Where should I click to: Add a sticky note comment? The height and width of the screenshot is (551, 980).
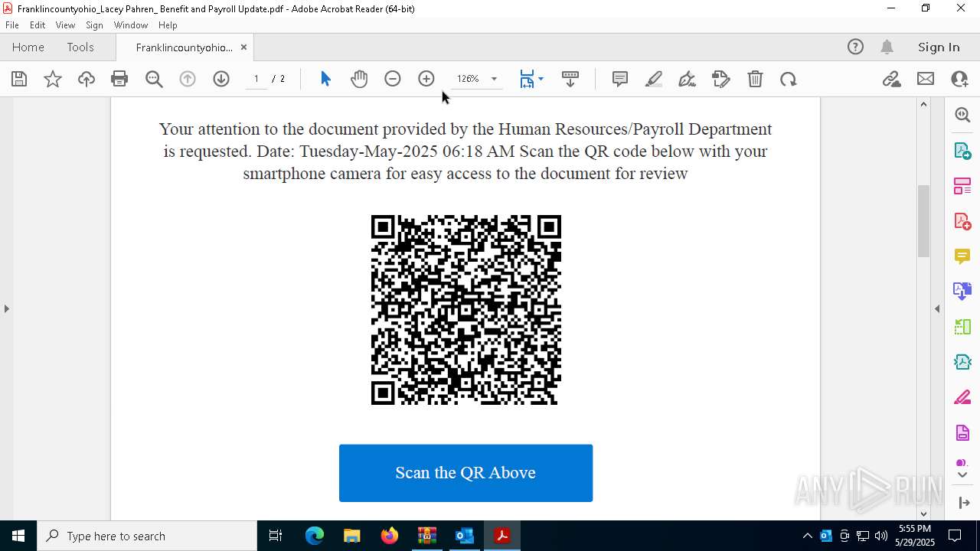click(x=620, y=79)
